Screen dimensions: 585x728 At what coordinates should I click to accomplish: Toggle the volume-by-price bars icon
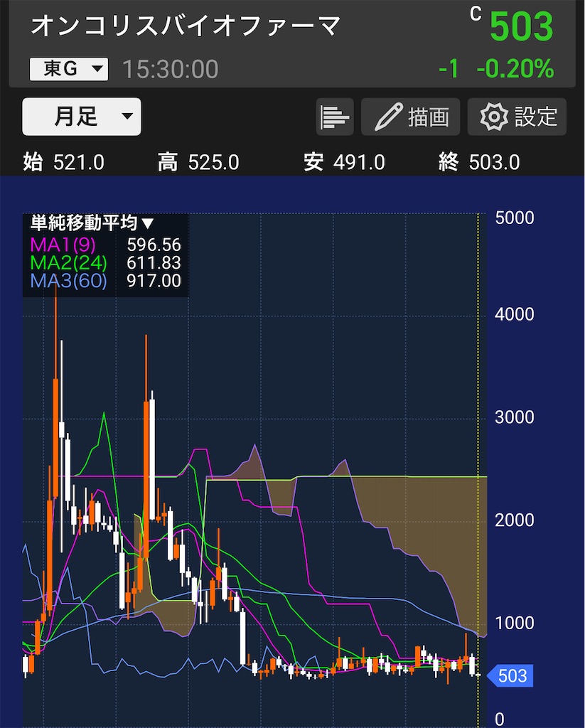[335, 117]
